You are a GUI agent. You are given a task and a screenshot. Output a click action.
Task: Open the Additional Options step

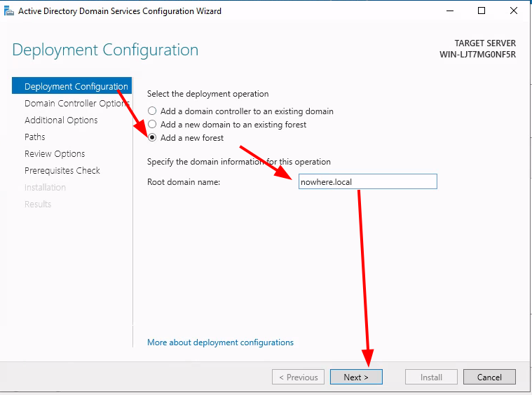[x=61, y=120]
